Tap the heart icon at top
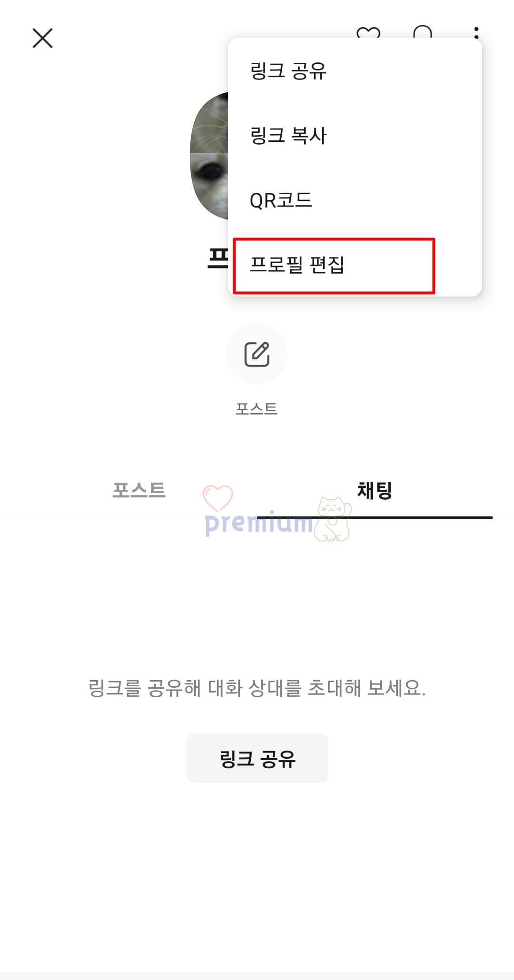The image size is (514, 980). [x=368, y=32]
